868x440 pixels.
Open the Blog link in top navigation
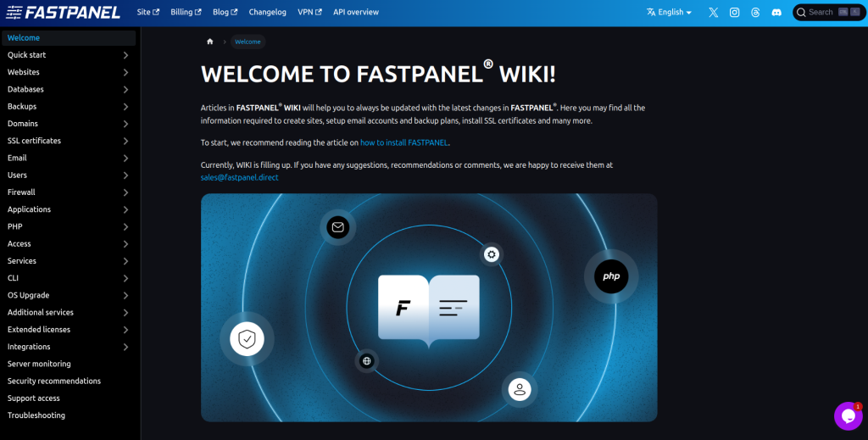225,12
